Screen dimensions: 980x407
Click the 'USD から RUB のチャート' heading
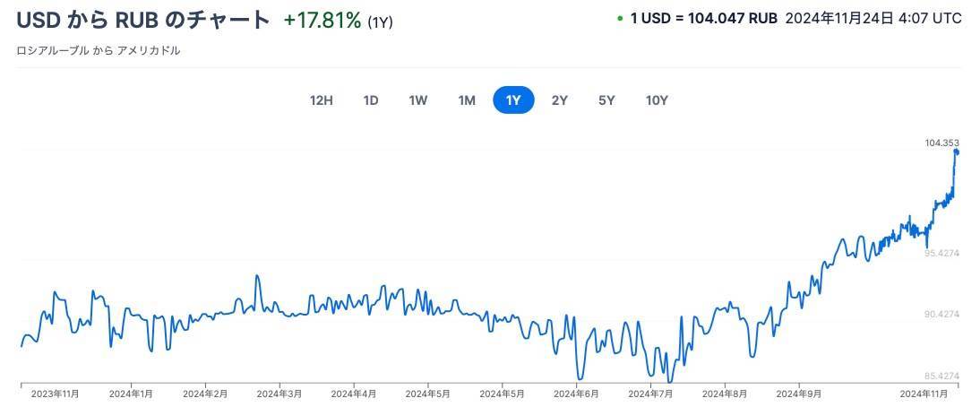click(x=143, y=20)
